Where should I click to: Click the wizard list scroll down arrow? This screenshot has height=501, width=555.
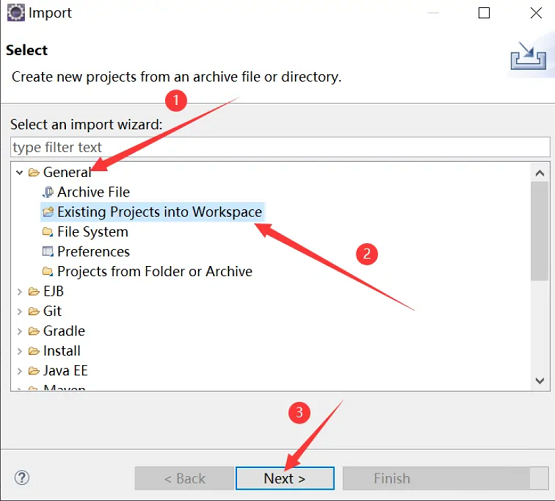[540, 381]
